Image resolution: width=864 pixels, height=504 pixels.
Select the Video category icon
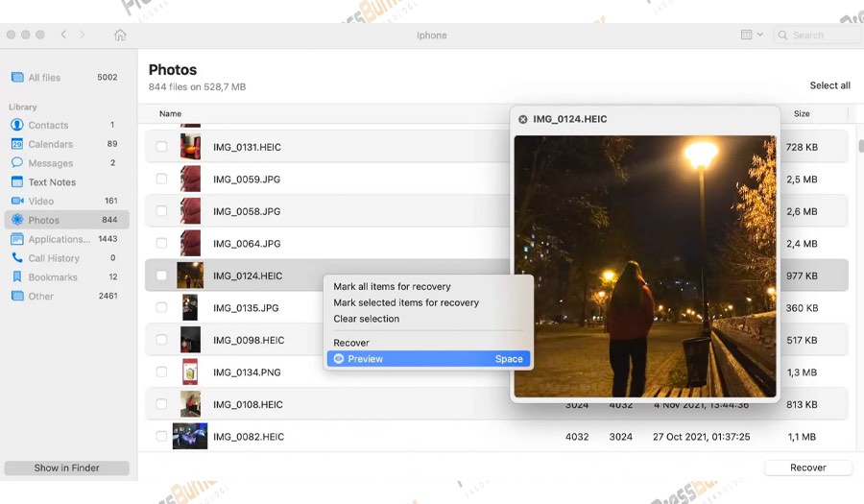point(17,201)
